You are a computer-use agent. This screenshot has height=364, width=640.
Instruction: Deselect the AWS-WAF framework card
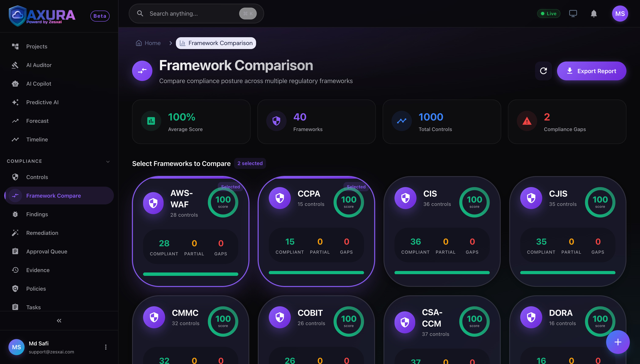click(x=190, y=233)
